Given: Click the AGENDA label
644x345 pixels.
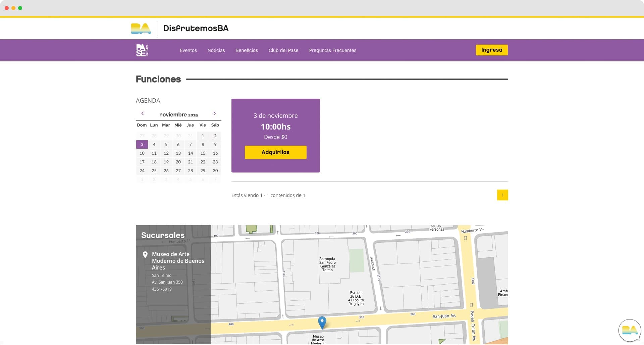Looking at the screenshot, I should (x=148, y=101).
